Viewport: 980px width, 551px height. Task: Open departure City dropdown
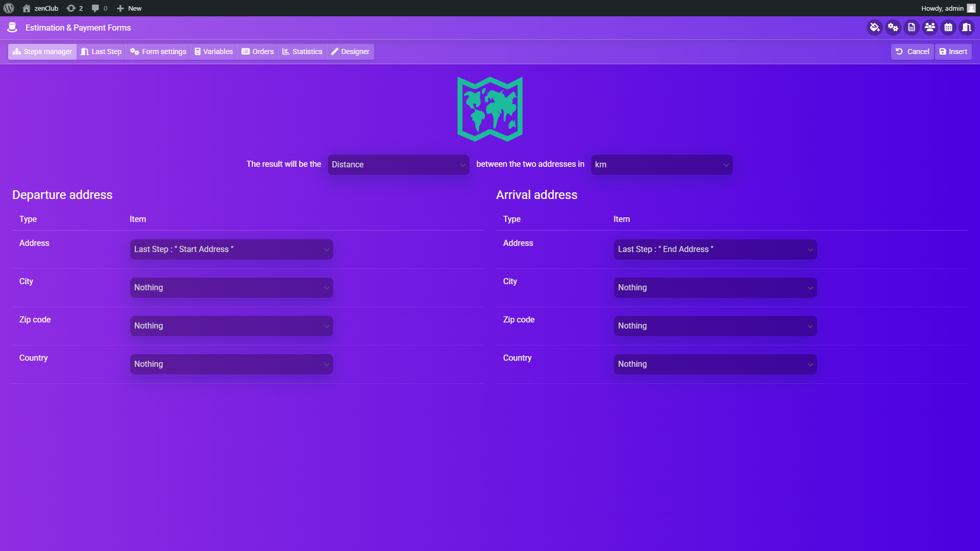232,288
